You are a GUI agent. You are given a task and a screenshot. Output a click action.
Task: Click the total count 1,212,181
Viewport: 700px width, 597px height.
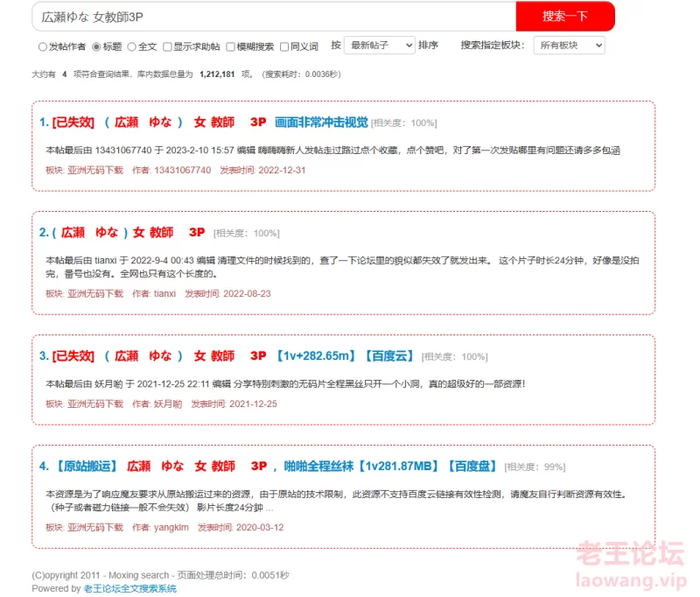217,74
